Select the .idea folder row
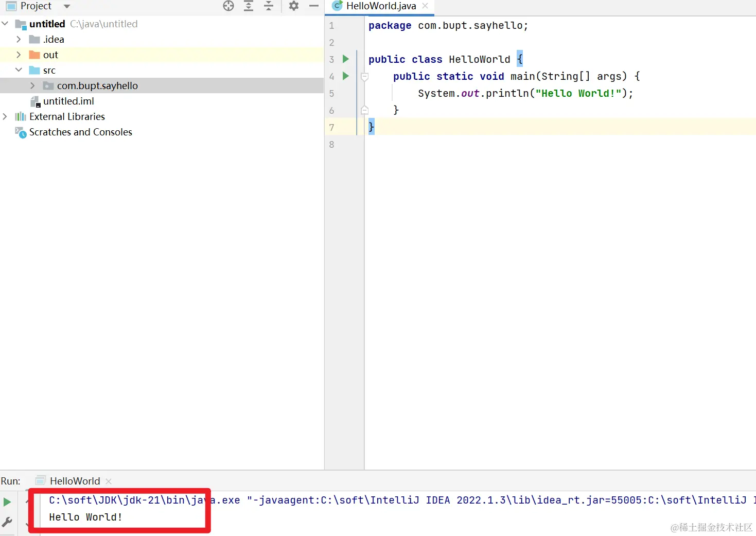This screenshot has height=536, width=756. [162, 39]
